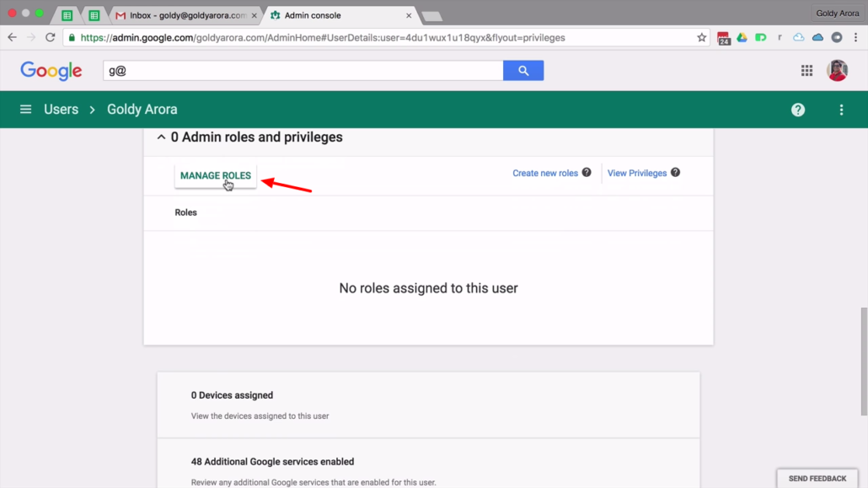Open the hamburger main menu
Image resolution: width=868 pixels, height=488 pixels.
click(x=25, y=109)
